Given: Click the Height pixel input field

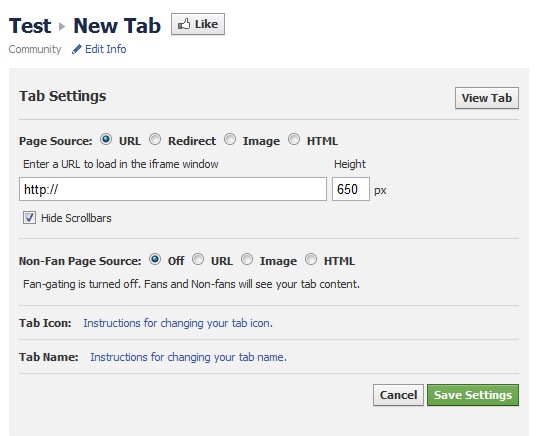Looking at the screenshot, I should 351,189.
